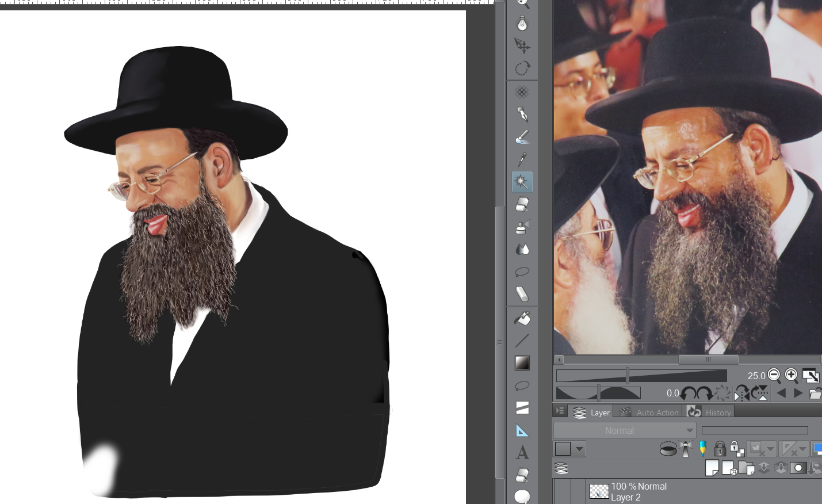Click the fit-to-window icon in reference panel
Screen dimensions: 822x504
[x=810, y=376]
